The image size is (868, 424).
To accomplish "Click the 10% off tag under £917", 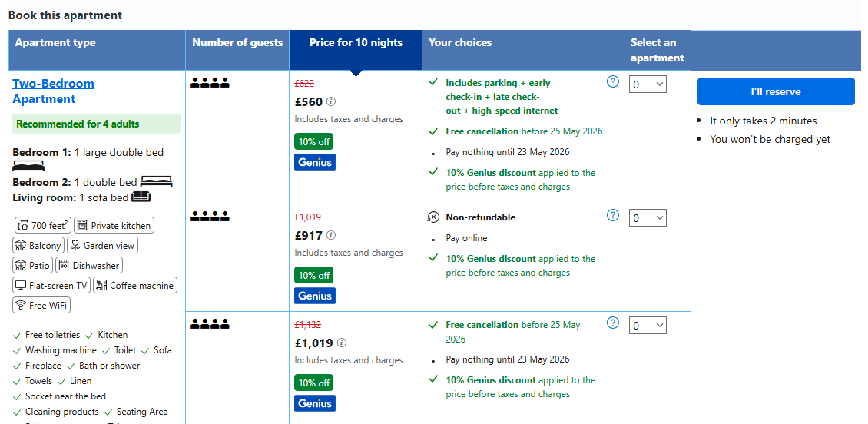I will pos(313,275).
